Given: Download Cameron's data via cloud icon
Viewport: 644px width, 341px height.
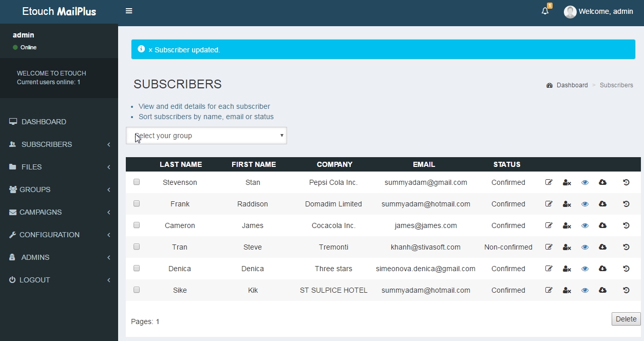Looking at the screenshot, I should (x=603, y=225).
